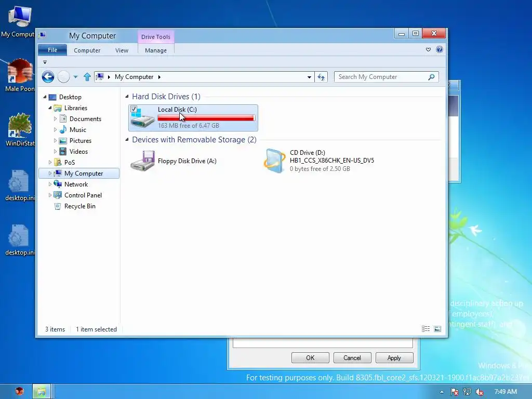Open Help with the question mark icon

point(440,49)
